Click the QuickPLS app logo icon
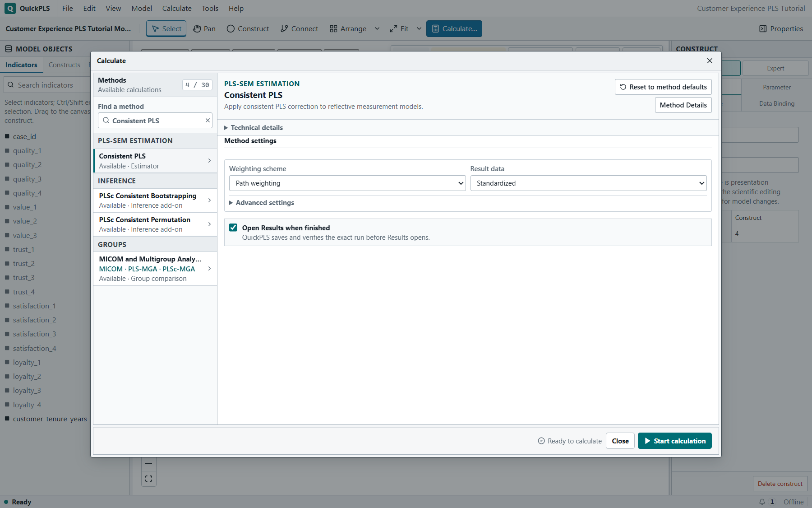The width and height of the screenshot is (812, 508). pos(10,8)
